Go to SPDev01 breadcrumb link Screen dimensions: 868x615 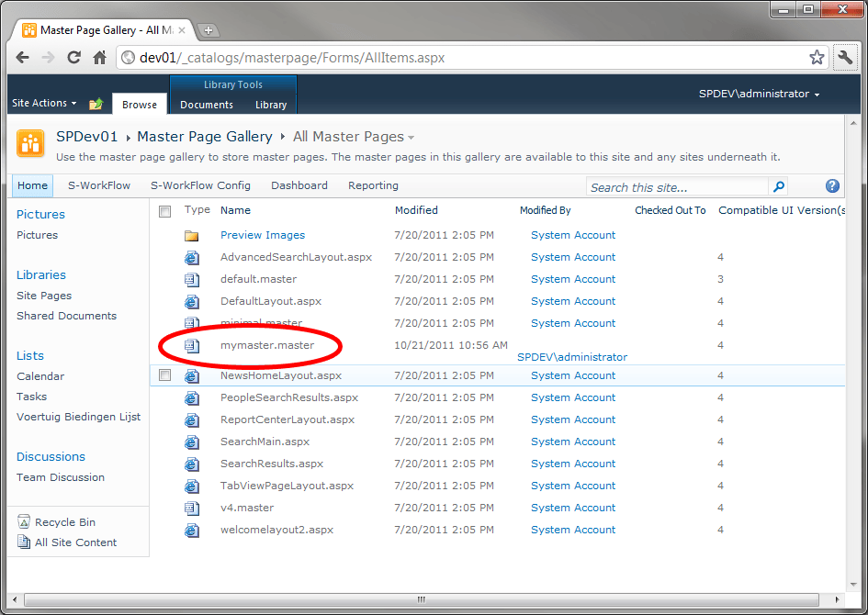point(87,137)
